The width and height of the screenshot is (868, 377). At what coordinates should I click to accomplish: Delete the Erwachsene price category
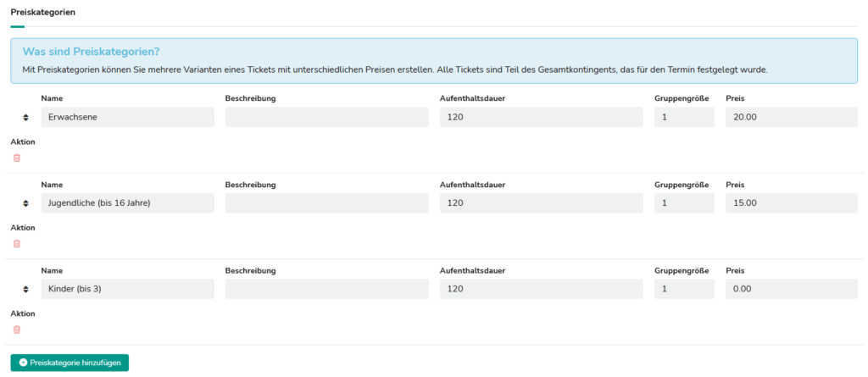coord(16,158)
